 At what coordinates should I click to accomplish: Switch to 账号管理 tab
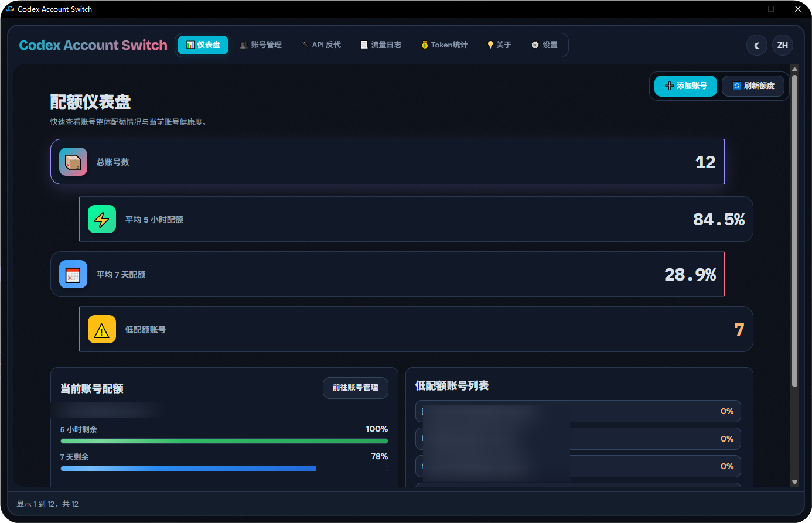(x=261, y=45)
